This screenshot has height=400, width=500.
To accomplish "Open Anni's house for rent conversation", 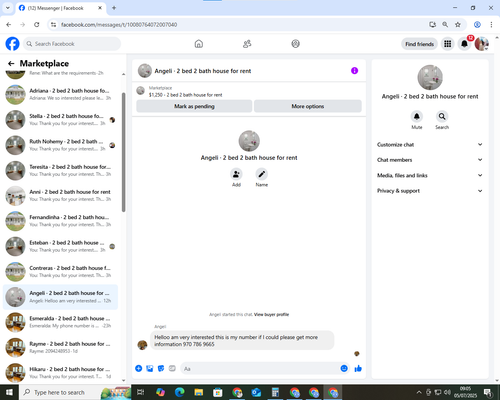I will pos(60,196).
